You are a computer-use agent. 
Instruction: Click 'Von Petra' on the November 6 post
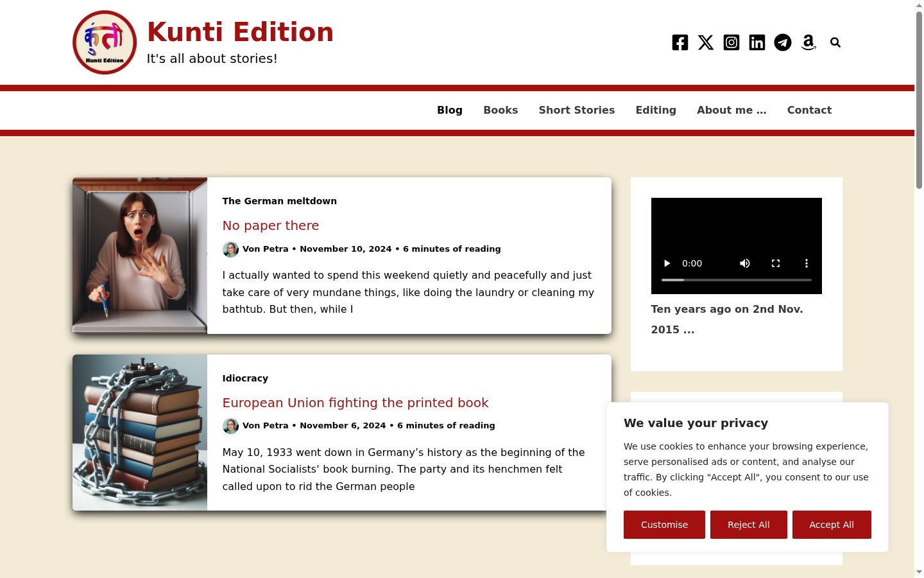pos(266,426)
